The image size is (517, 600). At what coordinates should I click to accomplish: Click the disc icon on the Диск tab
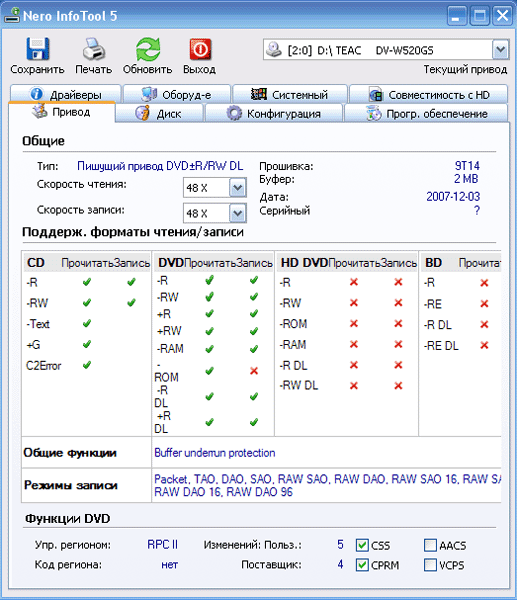point(143,113)
